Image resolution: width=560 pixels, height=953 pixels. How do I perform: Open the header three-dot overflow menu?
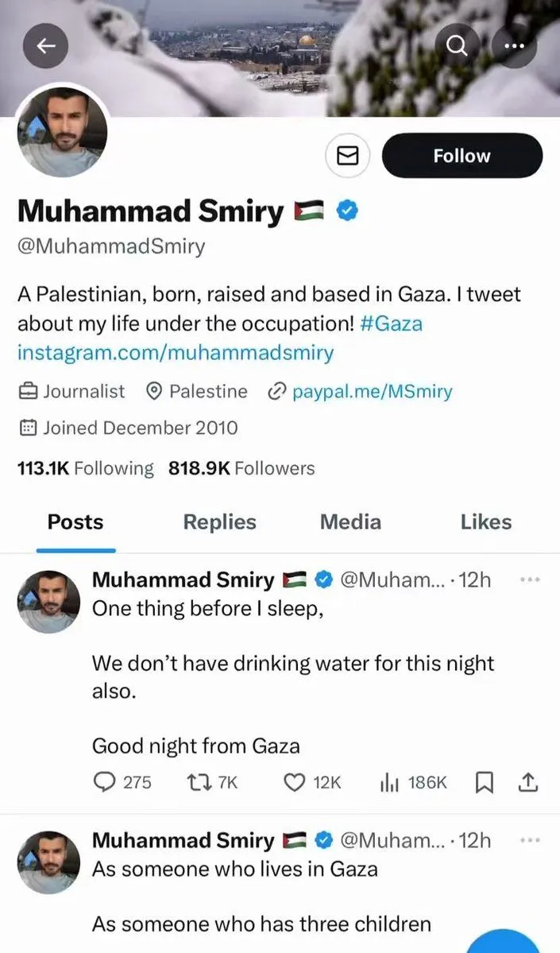click(515, 47)
